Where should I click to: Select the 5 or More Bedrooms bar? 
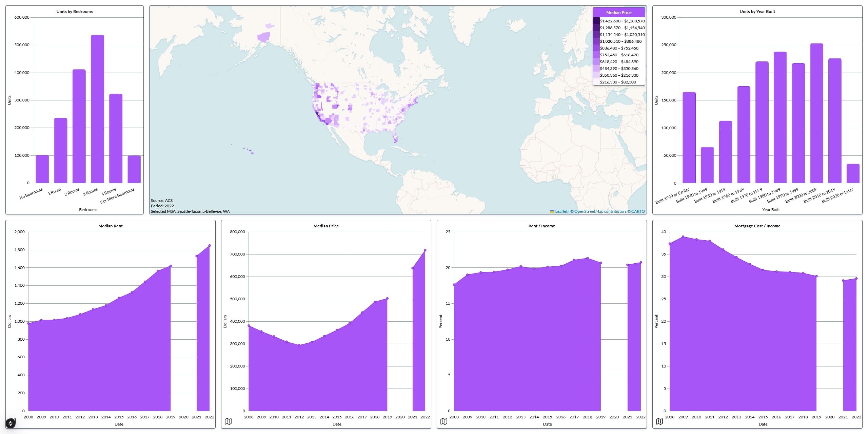pyautogui.click(x=134, y=169)
